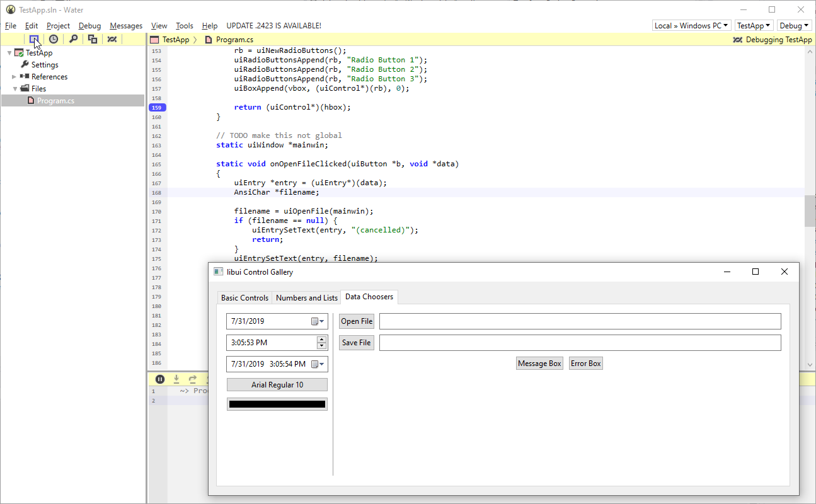This screenshot has height=504, width=816.
Task: Click the Save File path text field
Action: click(x=580, y=343)
